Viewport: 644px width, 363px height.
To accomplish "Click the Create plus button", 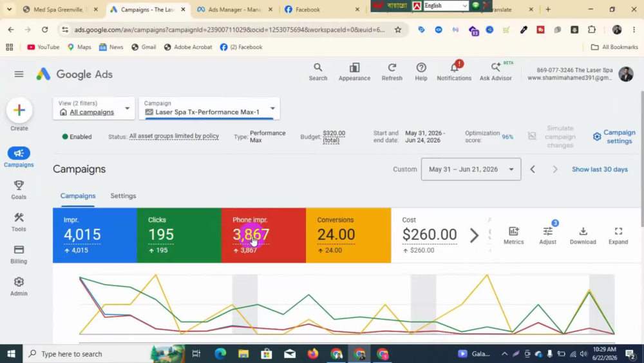I will tap(19, 110).
